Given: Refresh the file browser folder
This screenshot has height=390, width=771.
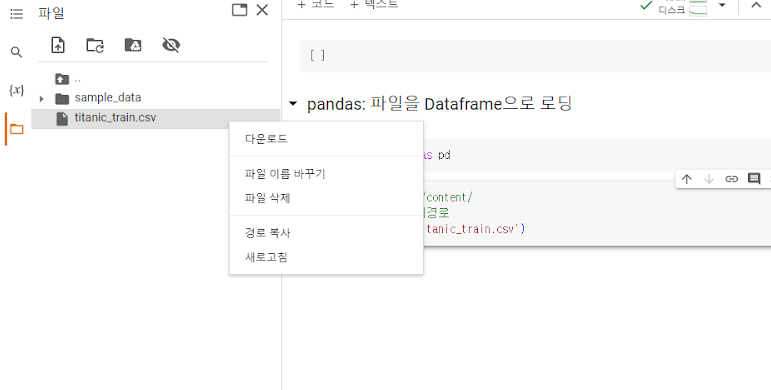Looking at the screenshot, I should (x=95, y=45).
